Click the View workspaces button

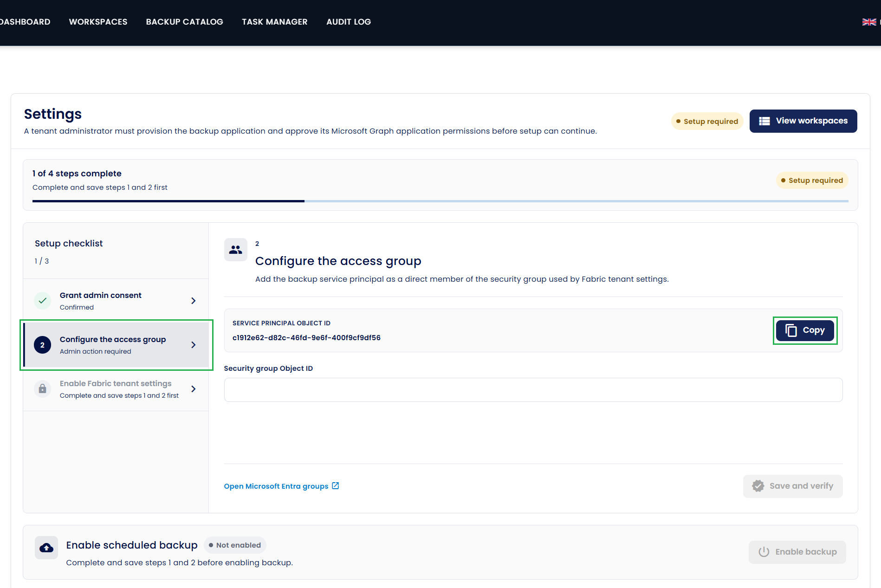click(803, 121)
